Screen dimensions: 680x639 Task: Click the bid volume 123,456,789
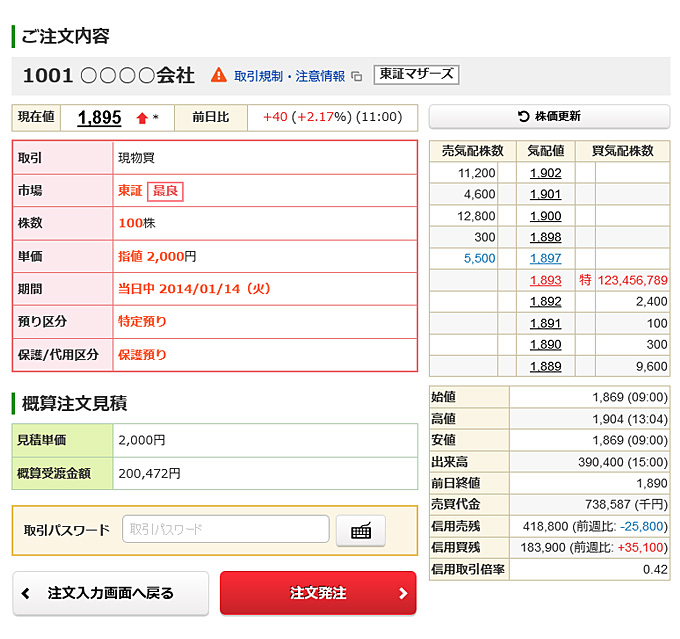tap(633, 280)
